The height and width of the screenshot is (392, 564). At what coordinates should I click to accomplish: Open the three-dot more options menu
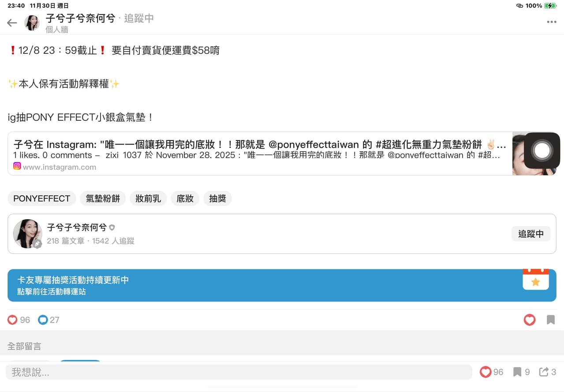551,22
